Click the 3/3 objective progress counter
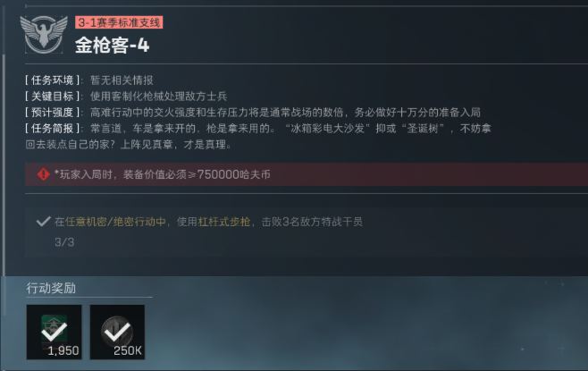 tap(64, 242)
